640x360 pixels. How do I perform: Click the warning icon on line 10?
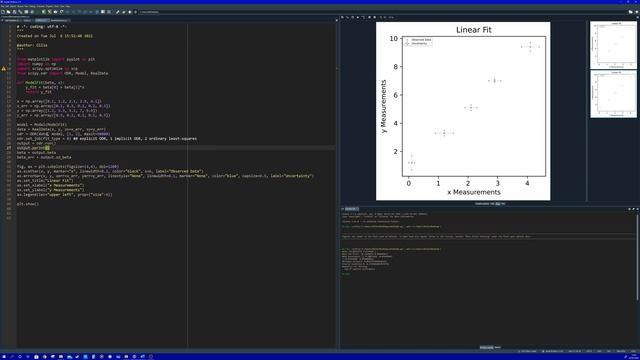click(x=4, y=69)
